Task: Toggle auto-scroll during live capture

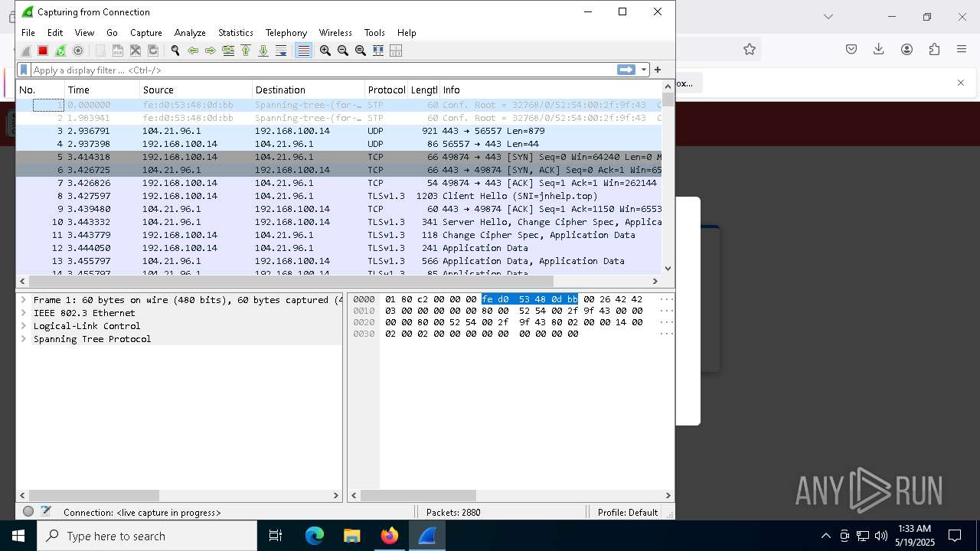Action: pos(281,51)
